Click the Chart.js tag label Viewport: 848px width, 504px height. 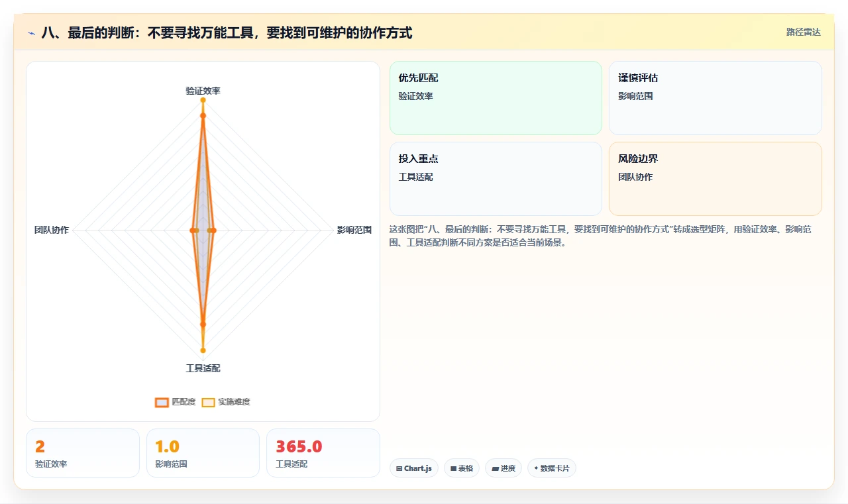(x=417, y=468)
